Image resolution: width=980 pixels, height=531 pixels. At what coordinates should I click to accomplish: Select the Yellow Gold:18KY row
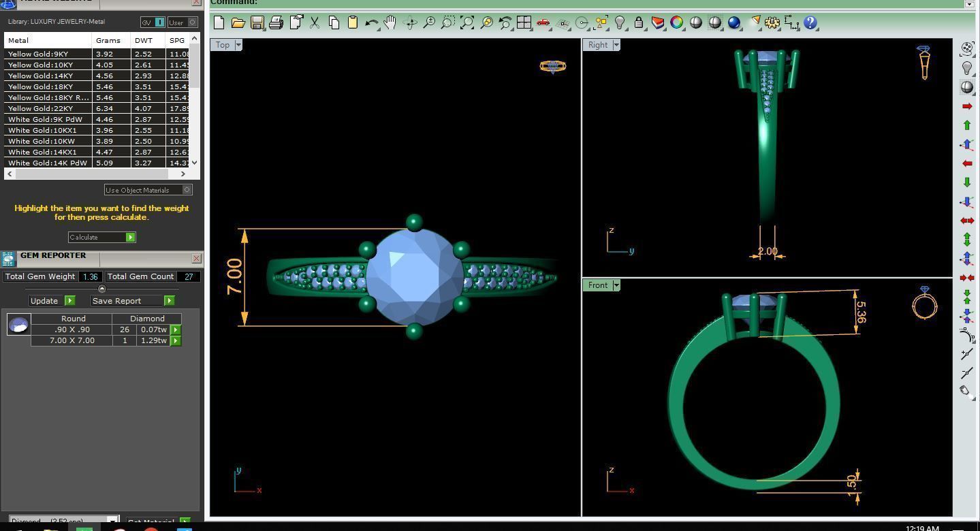click(97, 86)
